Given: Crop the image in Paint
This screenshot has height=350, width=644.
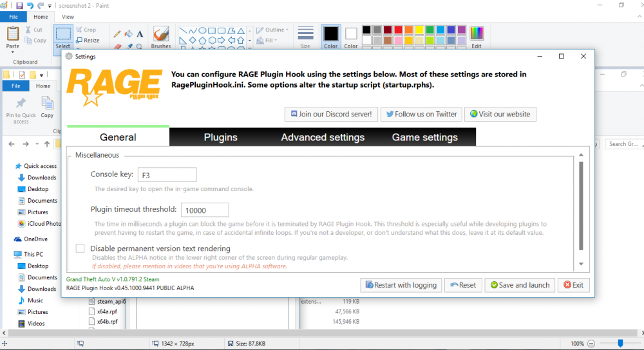Looking at the screenshot, I should point(86,30).
